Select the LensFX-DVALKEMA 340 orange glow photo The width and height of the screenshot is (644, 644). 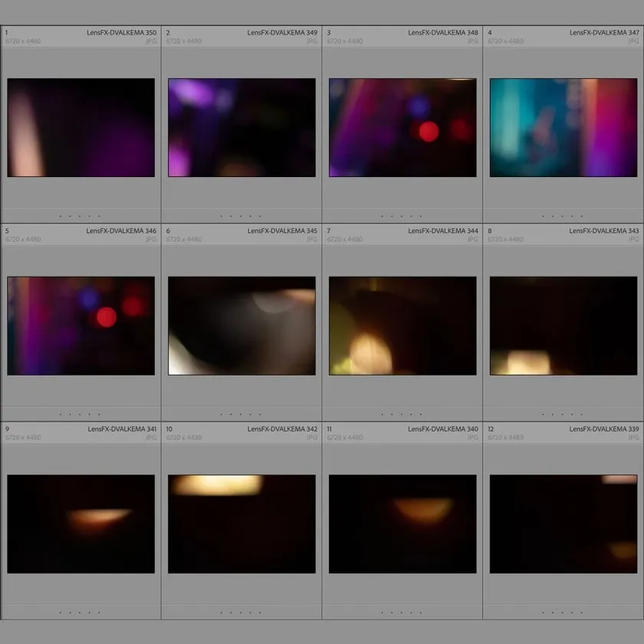point(402,524)
